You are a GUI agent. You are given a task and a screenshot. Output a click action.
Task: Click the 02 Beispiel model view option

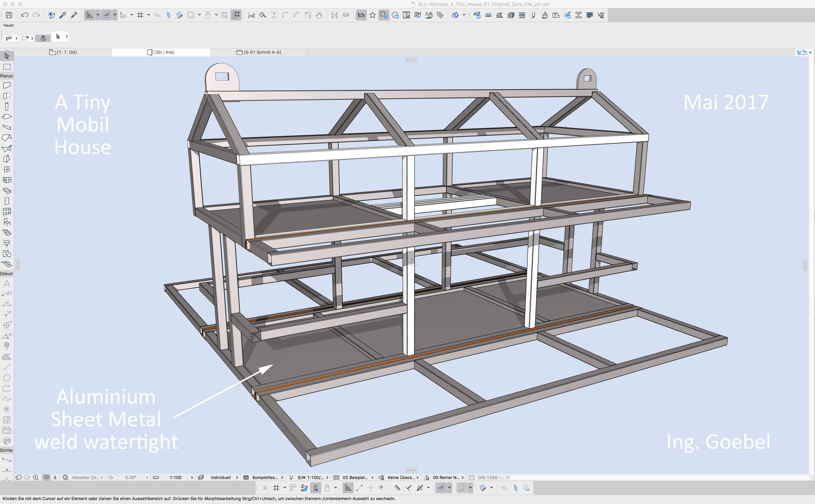(355, 477)
